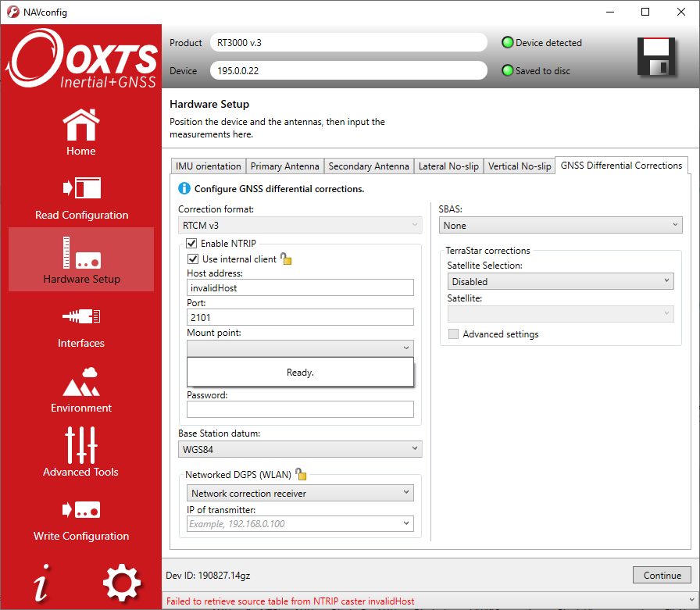Open the Advanced Tools sliders icon

80,445
